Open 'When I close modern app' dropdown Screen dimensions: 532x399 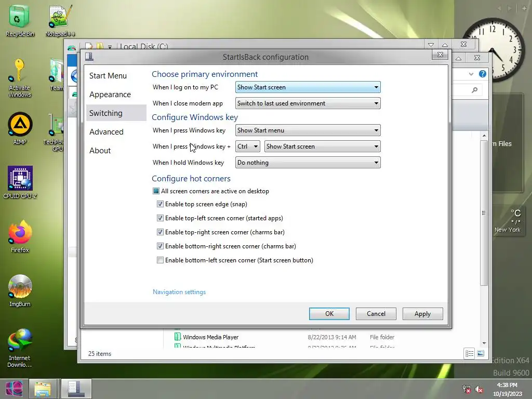(308, 103)
